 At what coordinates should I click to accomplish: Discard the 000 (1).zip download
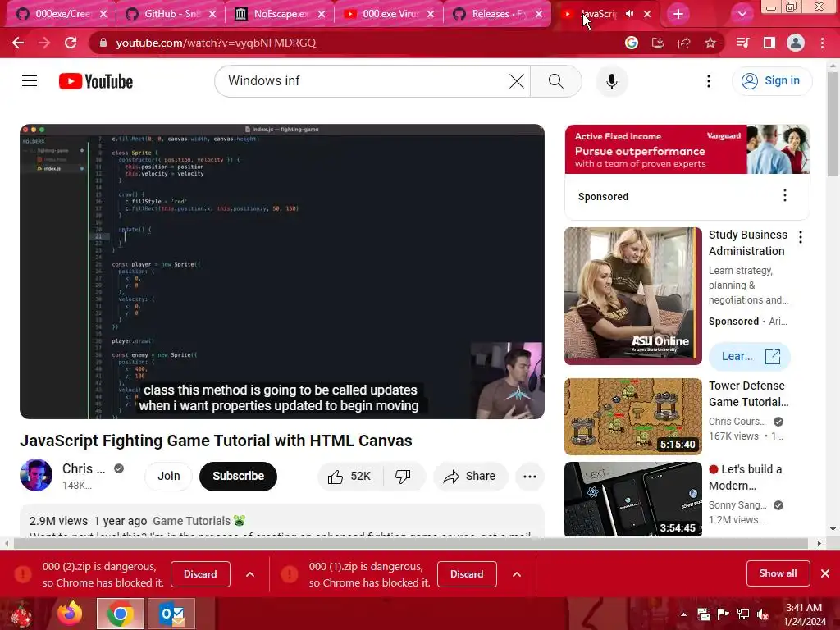(x=467, y=574)
